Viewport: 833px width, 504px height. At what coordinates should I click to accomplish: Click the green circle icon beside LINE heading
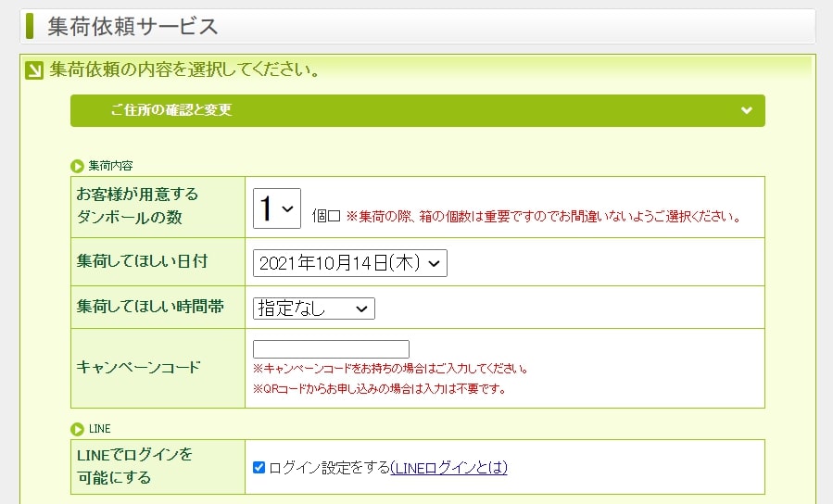[x=78, y=429]
